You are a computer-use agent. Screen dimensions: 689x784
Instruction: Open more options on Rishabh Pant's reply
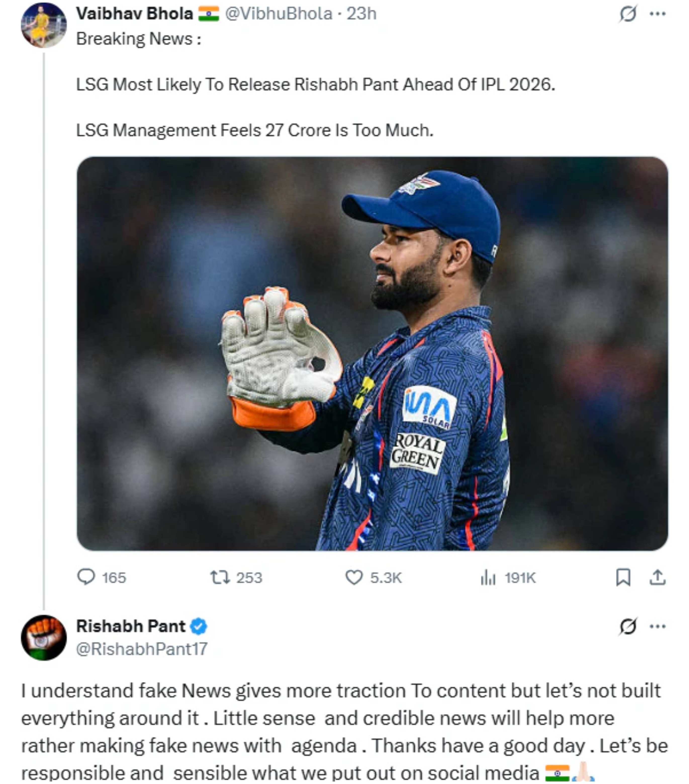pyautogui.click(x=658, y=626)
